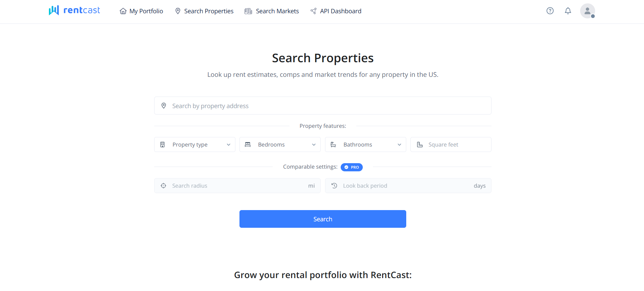Open the help question mark icon
Viewport: 644px width, 291px height.
coord(550,11)
